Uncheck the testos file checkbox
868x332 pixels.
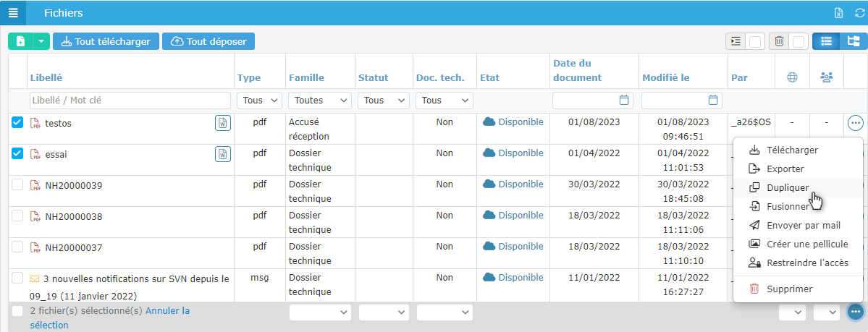(x=17, y=122)
